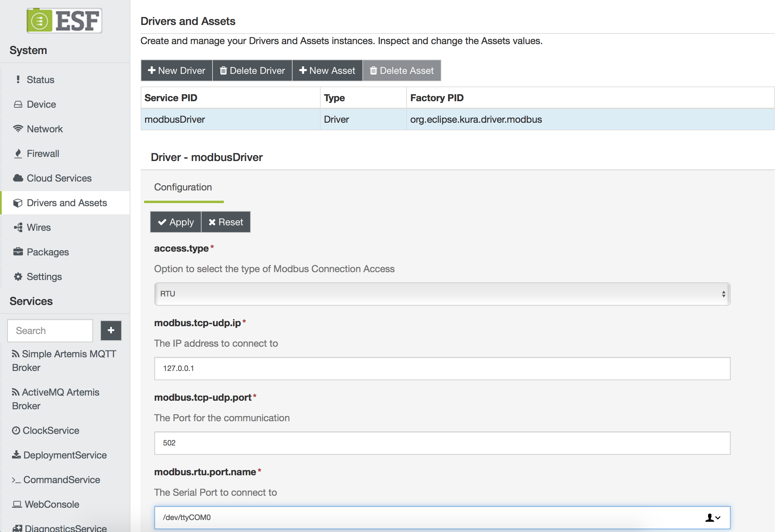Open Wires via its icon
Image resolution: width=783 pixels, height=532 pixels.
(x=18, y=227)
